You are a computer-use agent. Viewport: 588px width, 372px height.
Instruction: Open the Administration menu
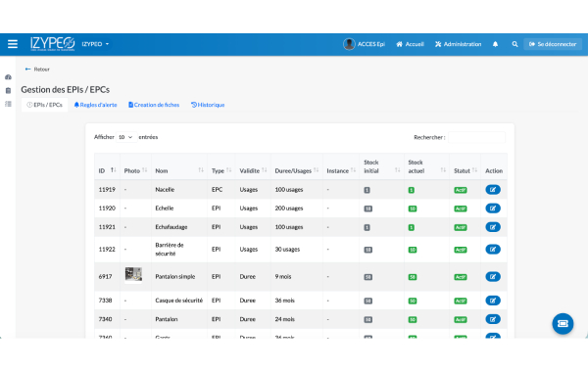[458, 44]
